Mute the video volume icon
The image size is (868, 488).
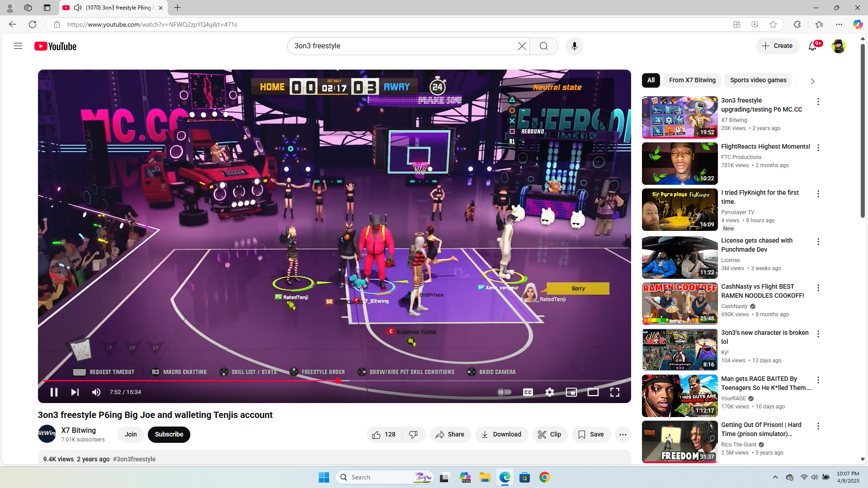(96, 392)
